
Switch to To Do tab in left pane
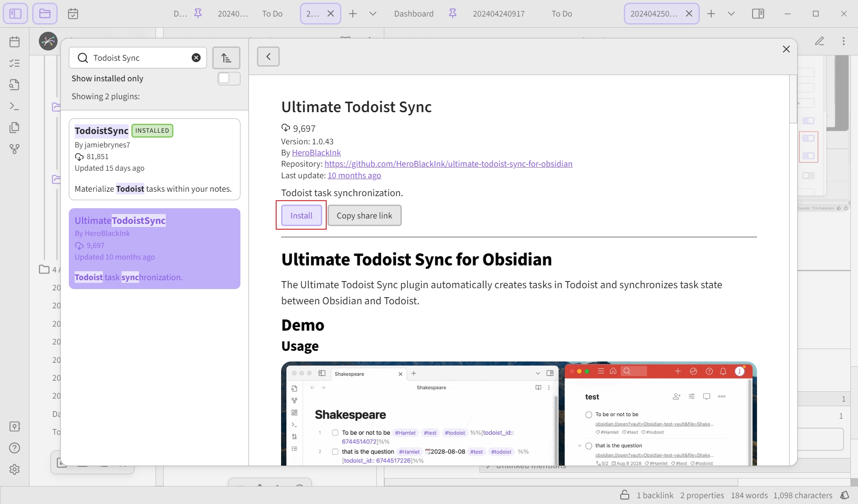[x=272, y=13]
